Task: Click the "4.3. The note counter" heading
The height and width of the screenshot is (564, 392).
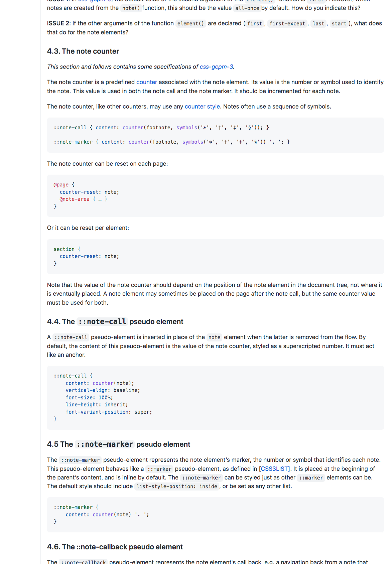Action: click(83, 51)
